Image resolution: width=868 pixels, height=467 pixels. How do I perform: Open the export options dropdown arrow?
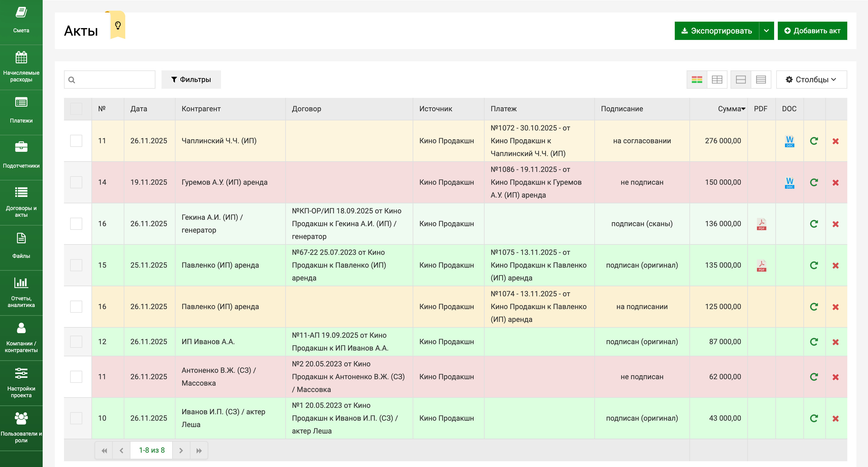pyautogui.click(x=766, y=31)
